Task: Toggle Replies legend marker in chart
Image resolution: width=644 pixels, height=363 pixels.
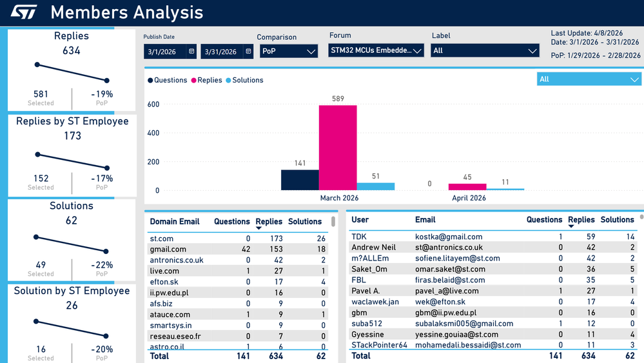Action: (193, 81)
